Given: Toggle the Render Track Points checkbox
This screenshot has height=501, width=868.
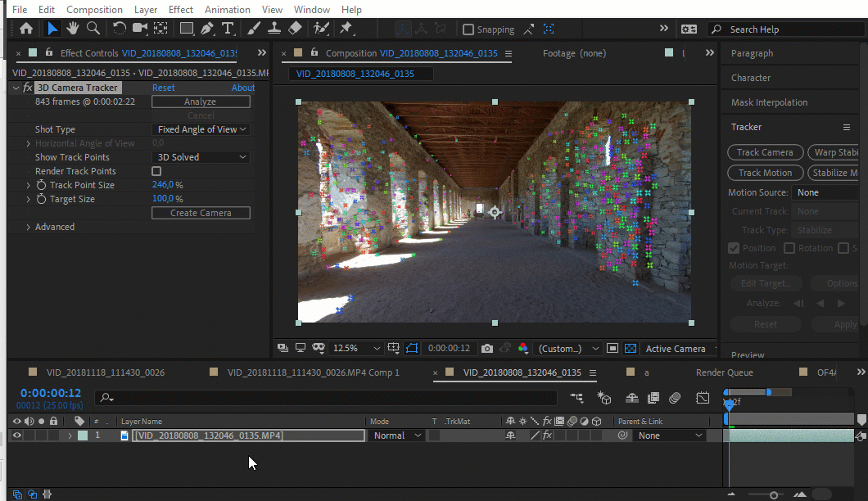Looking at the screenshot, I should pyautogui.click(x=156, y=171).
